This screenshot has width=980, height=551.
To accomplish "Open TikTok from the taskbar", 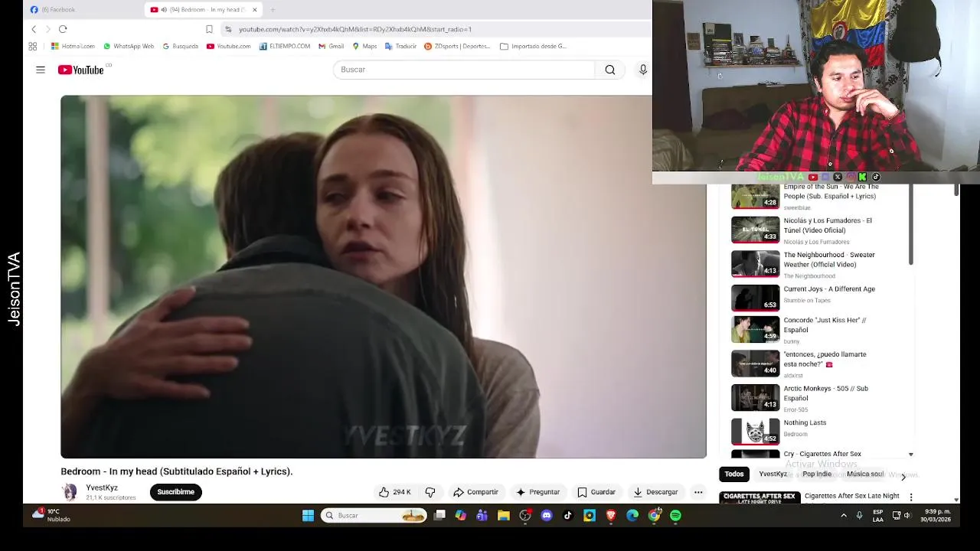I will point(568,516).
